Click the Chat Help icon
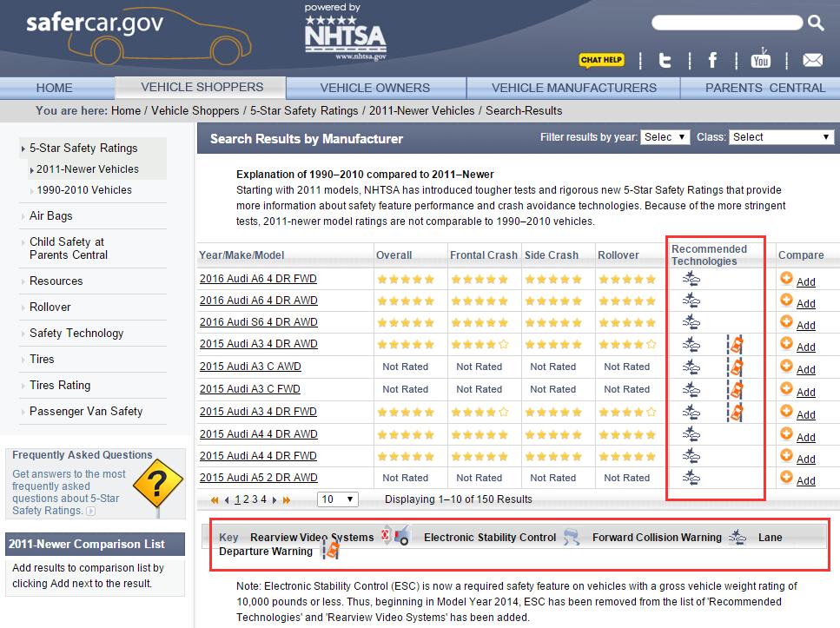This screenshot has width=840, height=628. coord(601,60)
